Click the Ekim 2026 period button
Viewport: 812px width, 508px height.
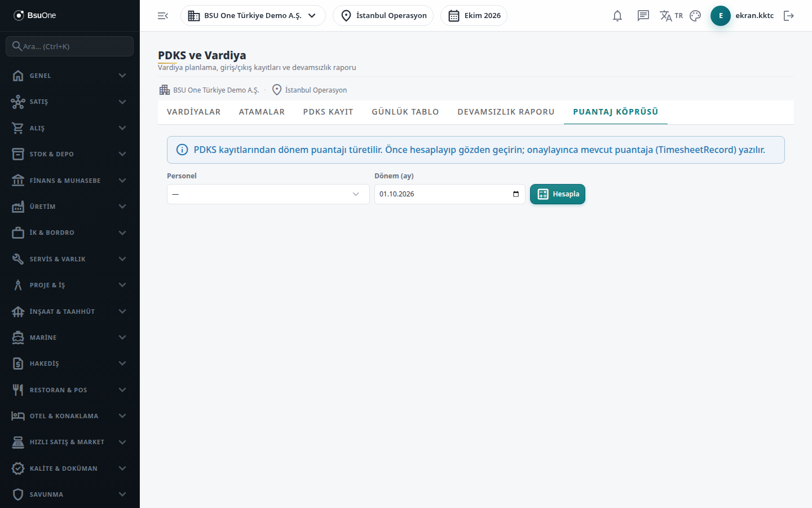[x=474, y=16]
